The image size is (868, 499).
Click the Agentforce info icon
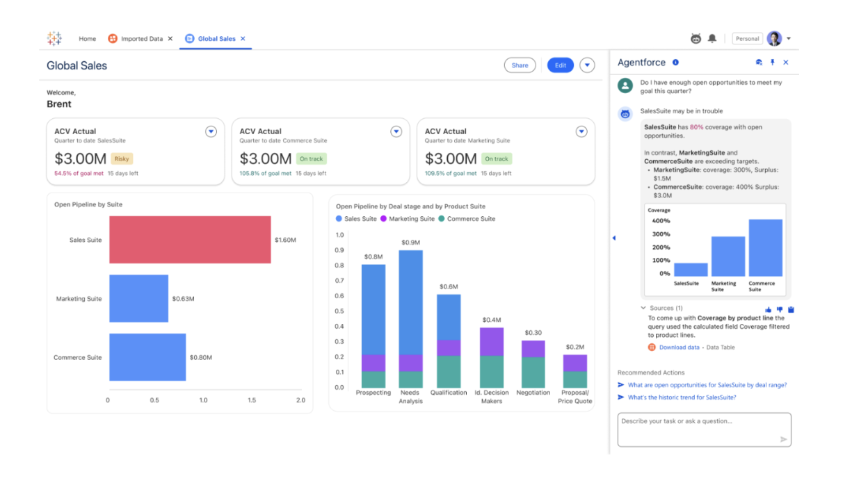[x=675, y=63]
